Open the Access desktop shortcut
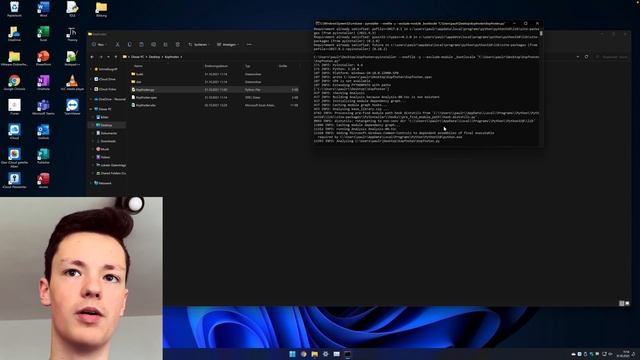 click(43, 180)
